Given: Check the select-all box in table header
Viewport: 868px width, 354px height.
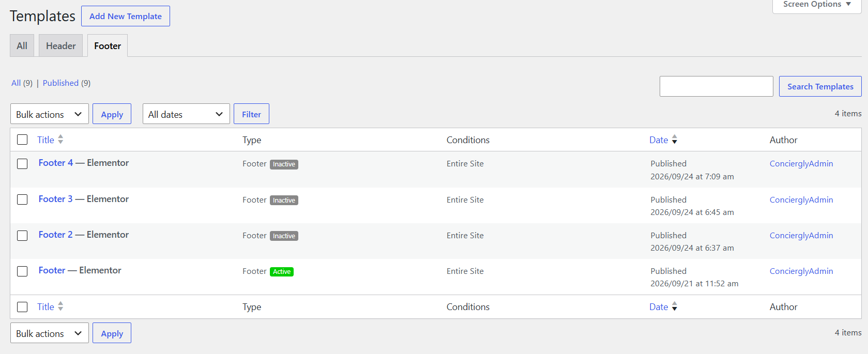Looking at the screenshot, I should (22, 140).
